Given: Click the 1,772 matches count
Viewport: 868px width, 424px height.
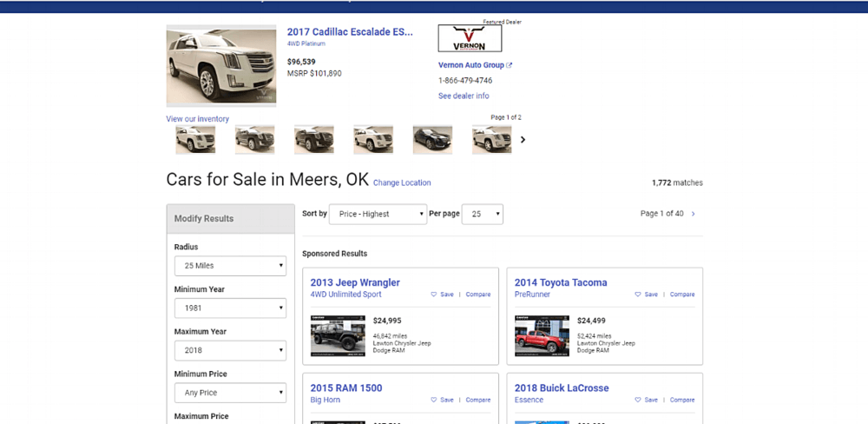Looking at the screenshot, I should [677, 183].
